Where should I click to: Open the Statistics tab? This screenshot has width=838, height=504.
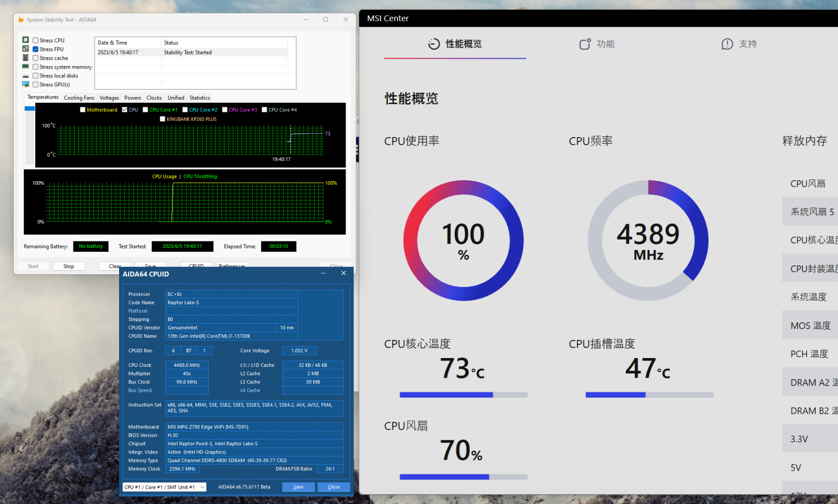[x=200, y=98]
